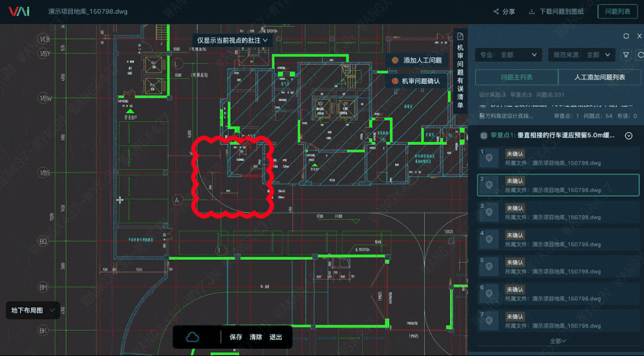Click the 问题列表 button
Image resolution: width=644 pixels, height=356 pixels.
pos(617,12)
